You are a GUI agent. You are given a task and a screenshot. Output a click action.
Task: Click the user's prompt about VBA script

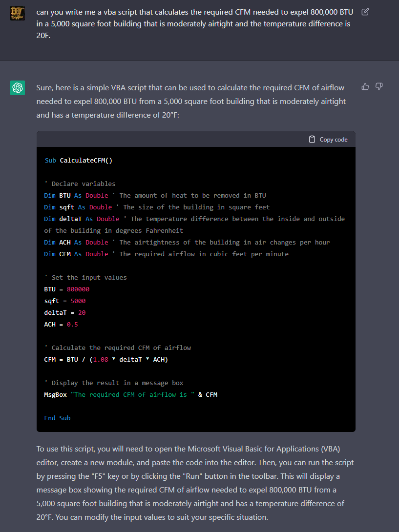(195, 24)
